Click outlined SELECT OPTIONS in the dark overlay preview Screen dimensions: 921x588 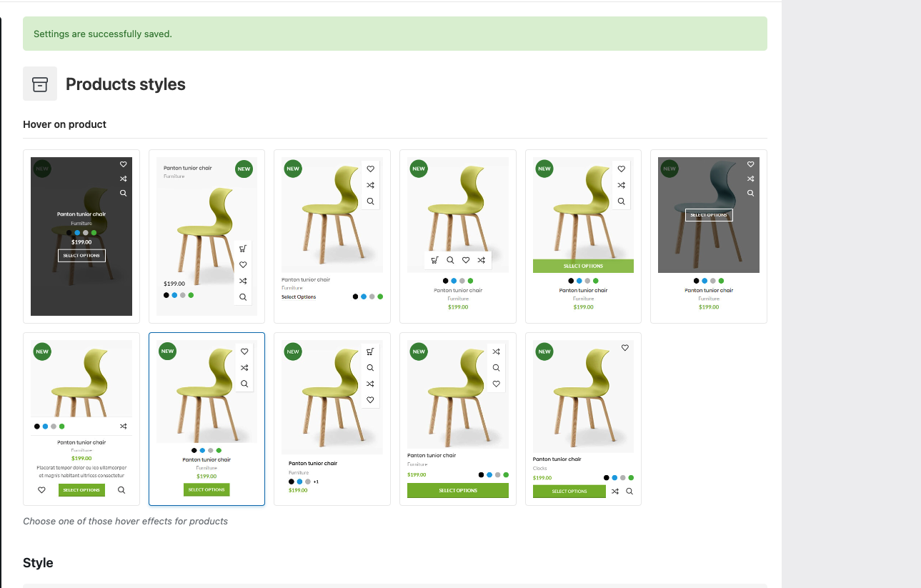(x=81, y=256)
